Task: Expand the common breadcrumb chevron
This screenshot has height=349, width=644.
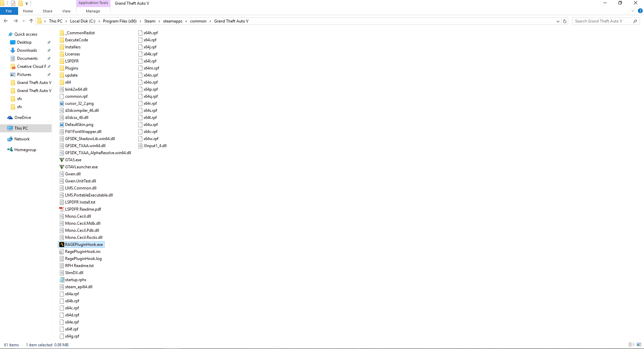Action: [210, 21]
